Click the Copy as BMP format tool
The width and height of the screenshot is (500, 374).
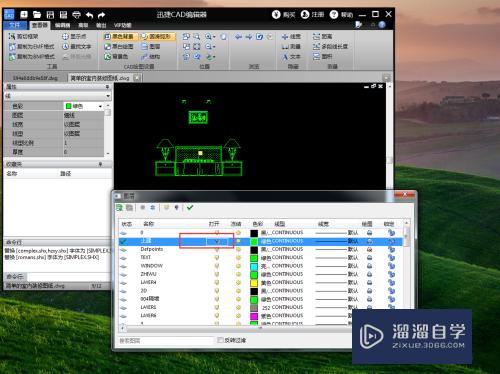31,57
